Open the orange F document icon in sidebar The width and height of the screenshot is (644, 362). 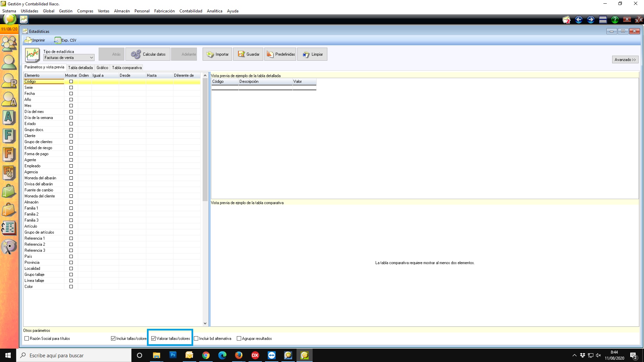[x=9, y=155]
